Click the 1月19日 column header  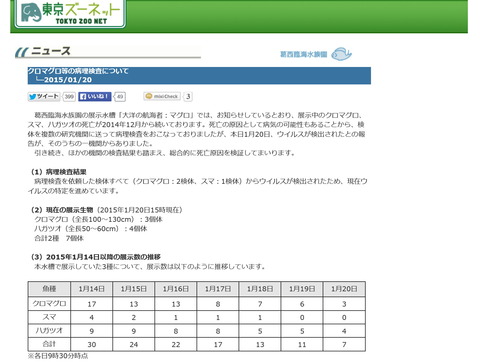(302, 289)
